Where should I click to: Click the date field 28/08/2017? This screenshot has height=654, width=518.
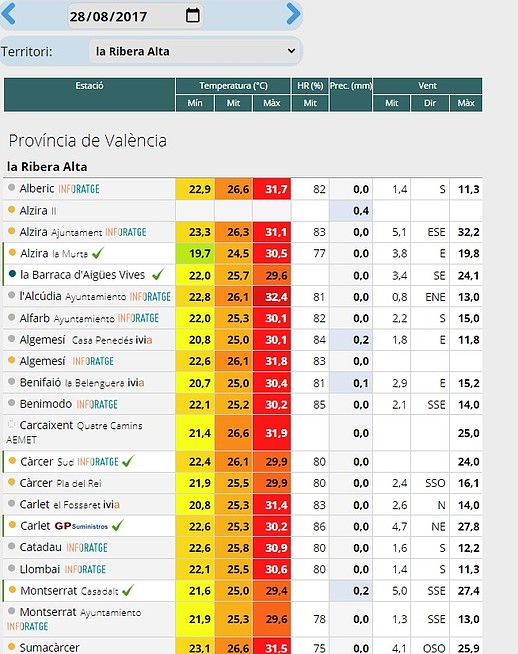[x=136, y=16]
